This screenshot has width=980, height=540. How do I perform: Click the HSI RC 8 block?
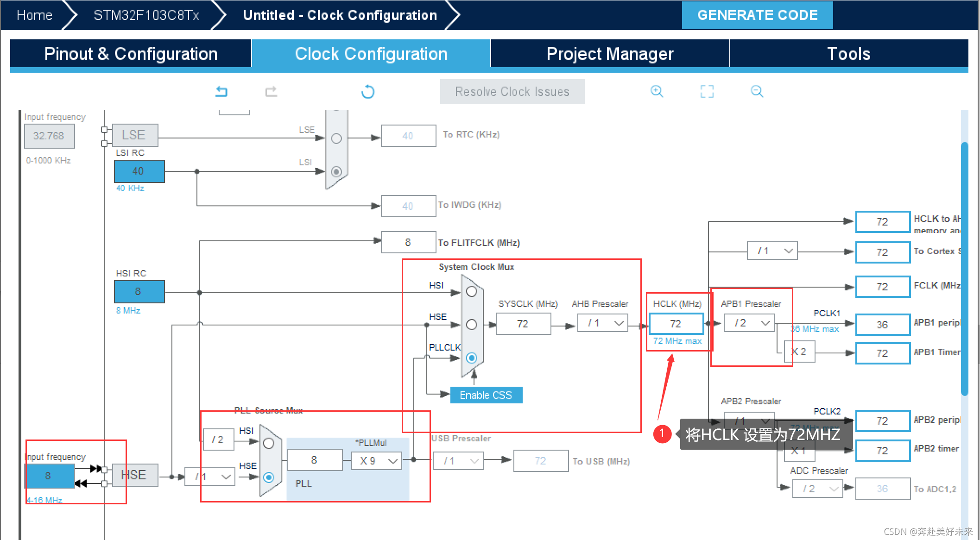click(139, 291)
